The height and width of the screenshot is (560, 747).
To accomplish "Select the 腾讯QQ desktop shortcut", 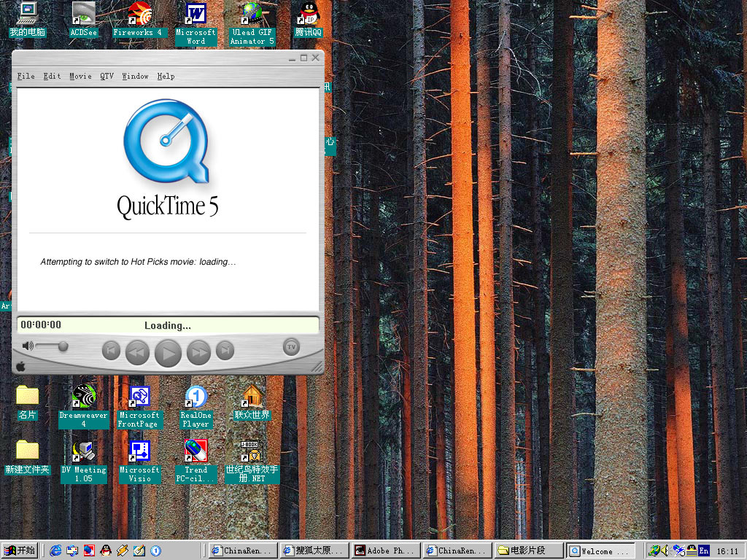I will click(309, 20).
